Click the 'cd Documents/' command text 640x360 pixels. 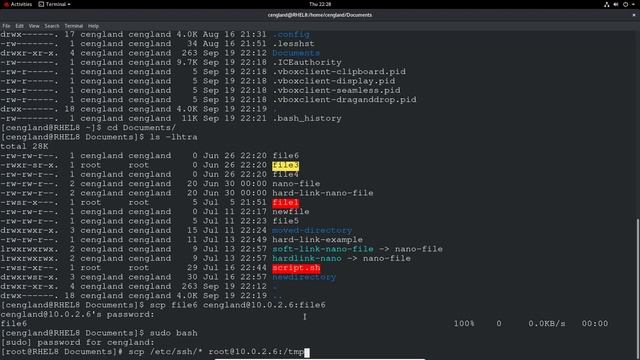click(141, 128)
